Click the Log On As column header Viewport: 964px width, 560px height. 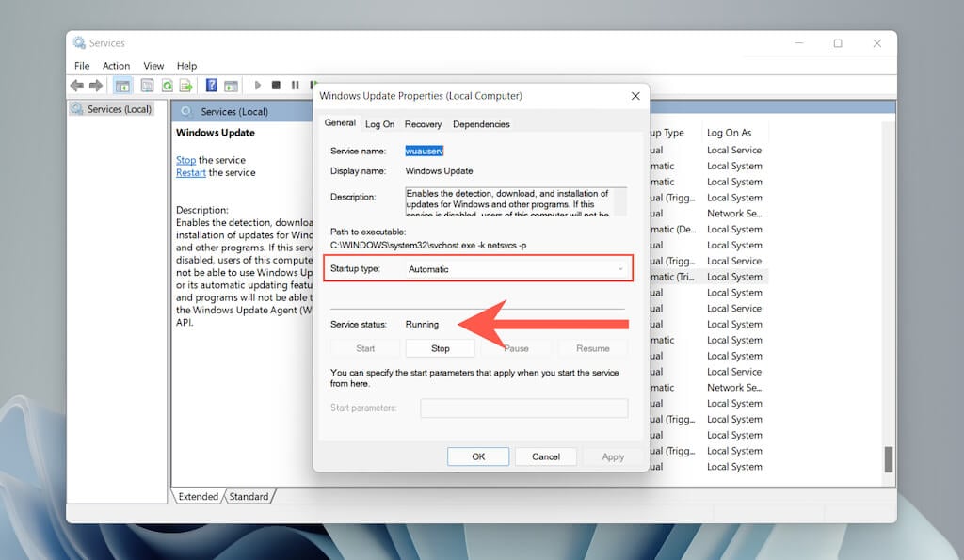tap(730, 132)
